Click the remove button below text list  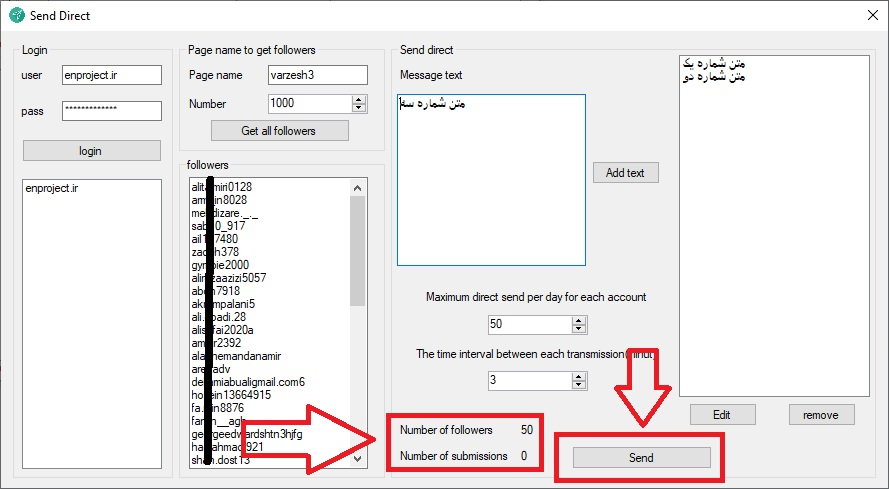click(x=821, y=414)
